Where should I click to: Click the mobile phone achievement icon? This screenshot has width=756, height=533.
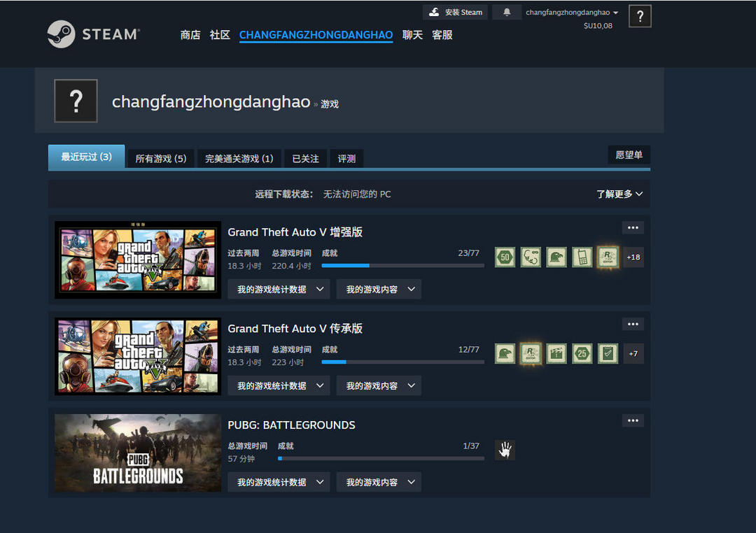582,257
